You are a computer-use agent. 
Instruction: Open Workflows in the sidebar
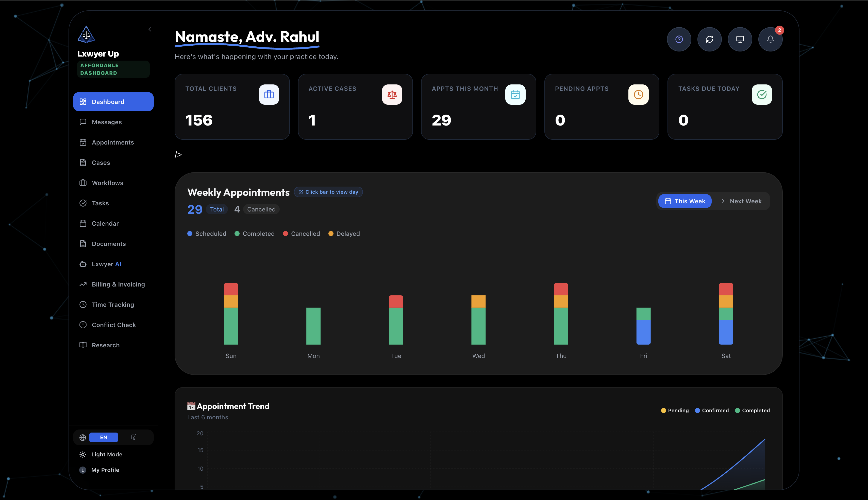pyautogui.click(x=113, y=183)
